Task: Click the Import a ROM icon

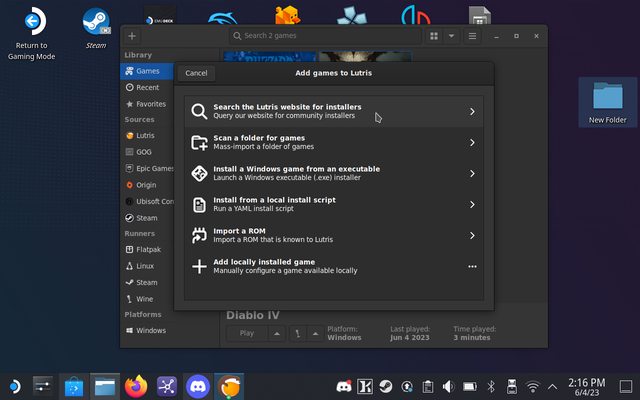Action: (199, 235)
